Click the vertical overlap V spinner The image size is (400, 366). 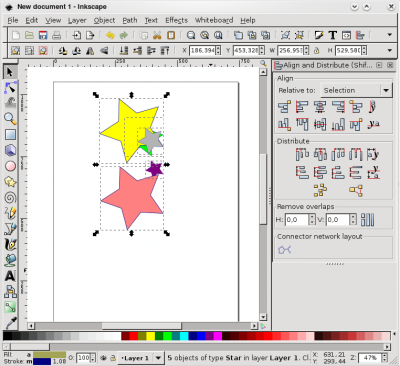353,219
